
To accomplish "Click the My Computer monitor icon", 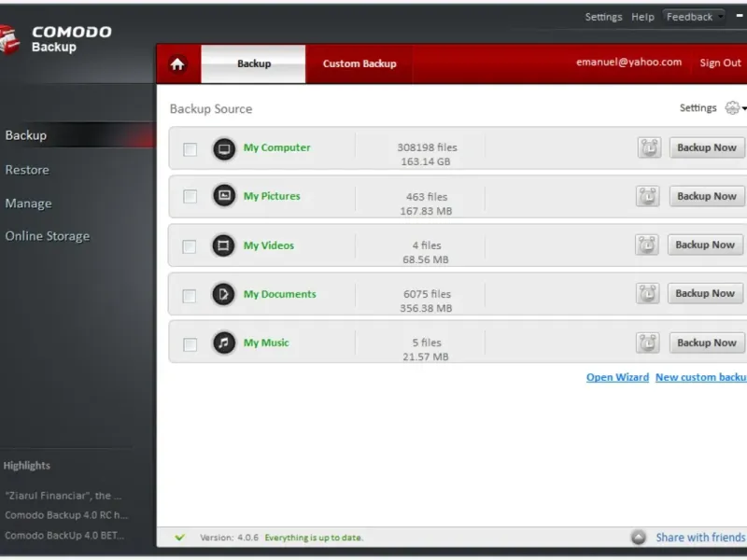I will (224, 149).
